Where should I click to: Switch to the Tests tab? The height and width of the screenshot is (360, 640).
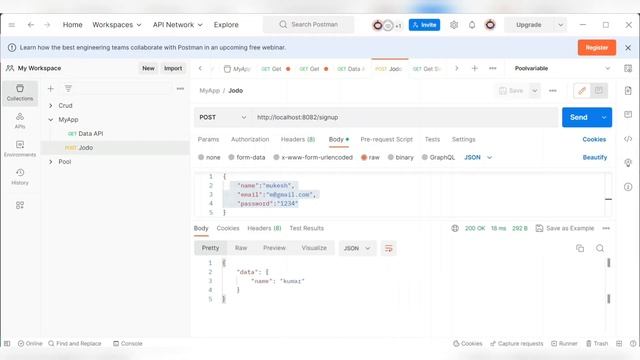(432, 140)
